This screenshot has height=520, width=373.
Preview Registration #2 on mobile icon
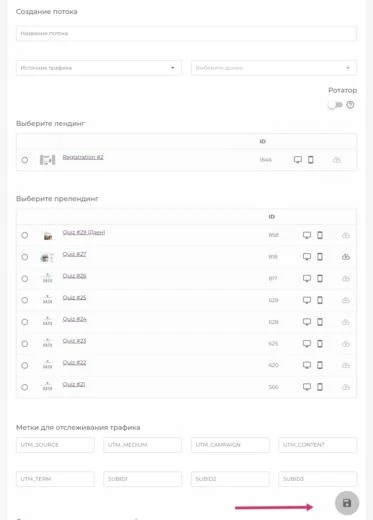click(x=311, y=160)
